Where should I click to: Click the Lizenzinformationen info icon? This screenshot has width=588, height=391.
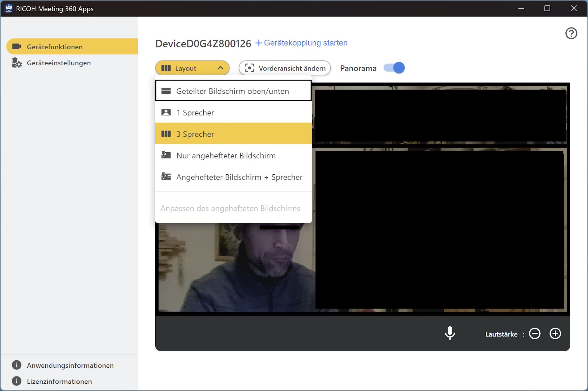[17, 381]
